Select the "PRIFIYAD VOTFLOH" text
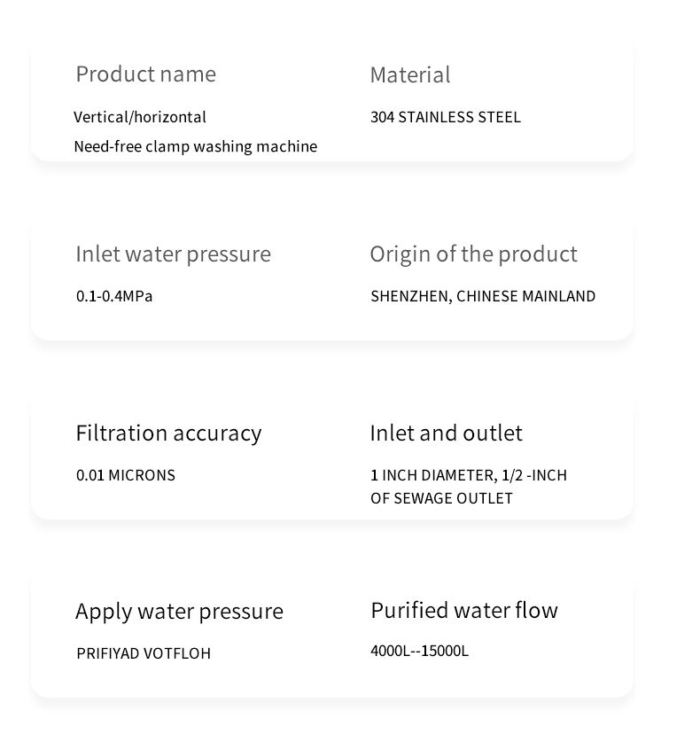This screenshot has height=750, width=700. [x=144, y=654]
